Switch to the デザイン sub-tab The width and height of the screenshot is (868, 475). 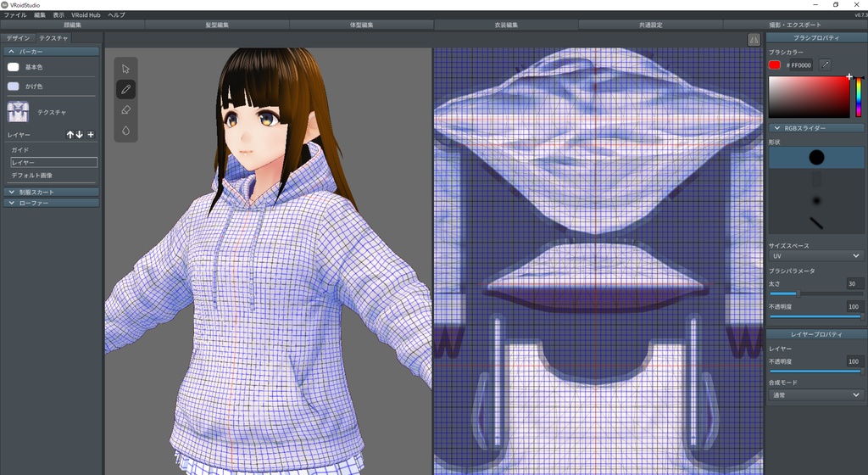(19, 38)
